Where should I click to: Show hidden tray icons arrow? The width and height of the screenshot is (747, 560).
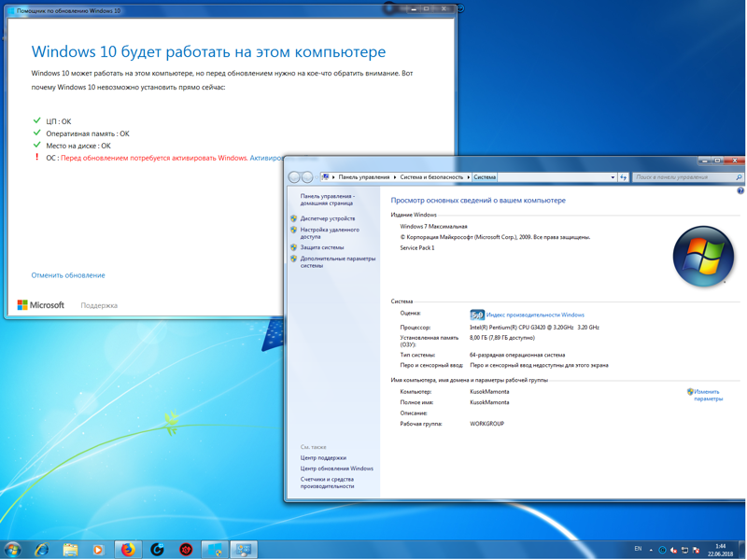(x=651, y=550)
